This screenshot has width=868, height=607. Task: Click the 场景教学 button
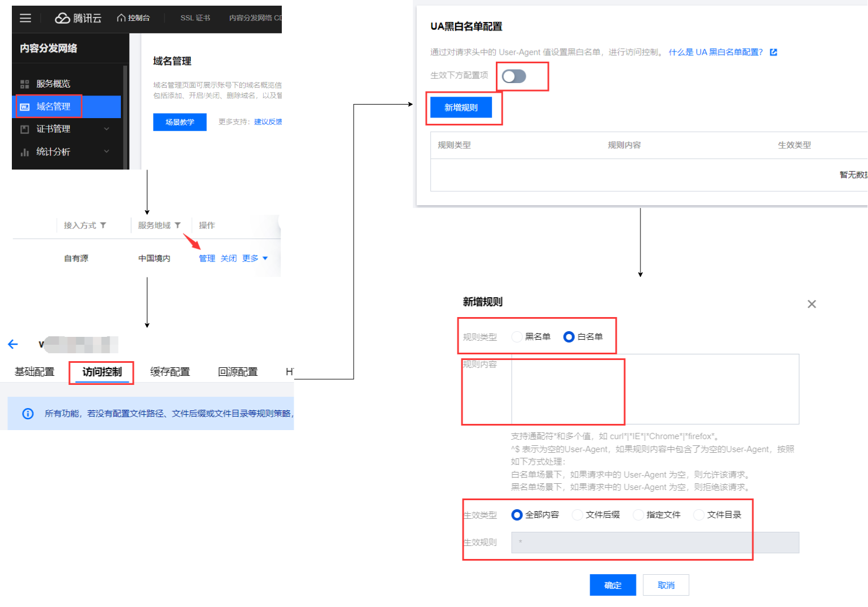click(180, 122)
